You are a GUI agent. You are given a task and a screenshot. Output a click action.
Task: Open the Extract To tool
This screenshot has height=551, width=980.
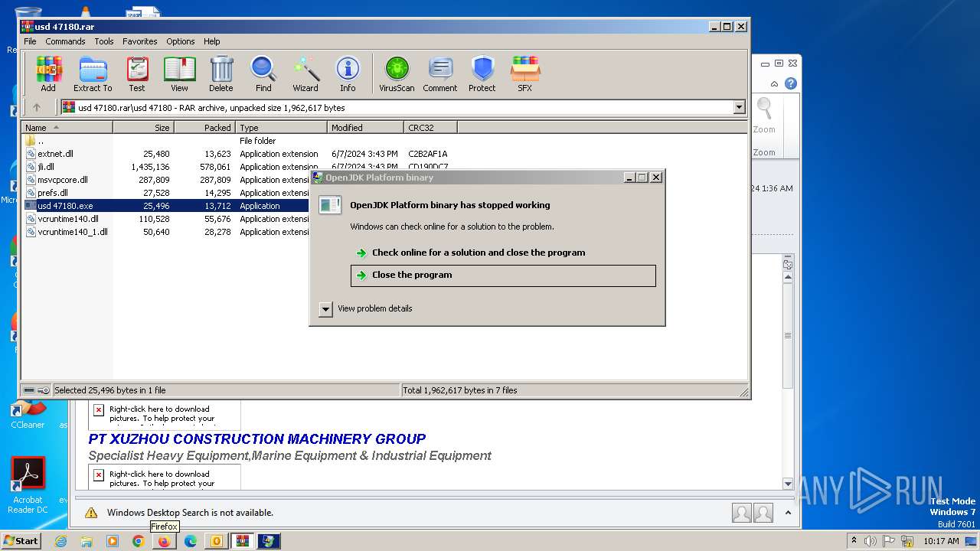click(93, 74)
